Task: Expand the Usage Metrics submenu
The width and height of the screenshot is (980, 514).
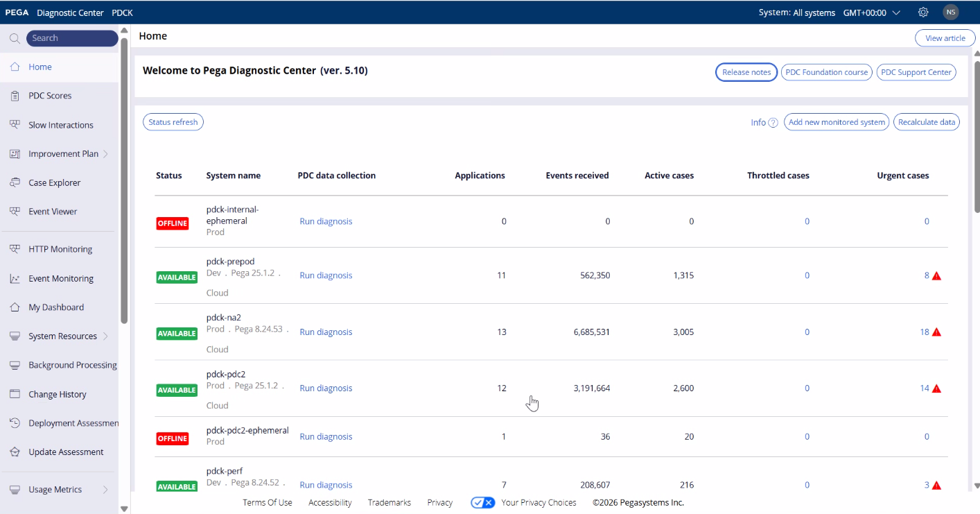Action: point(105,490)
